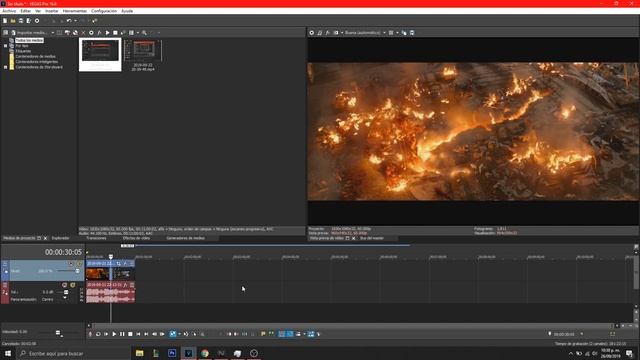Image resolution: width=640 pixels, height=360 pixels.
Task: Click the audio clip event FX icon
Action: click(x=125, y=285)
